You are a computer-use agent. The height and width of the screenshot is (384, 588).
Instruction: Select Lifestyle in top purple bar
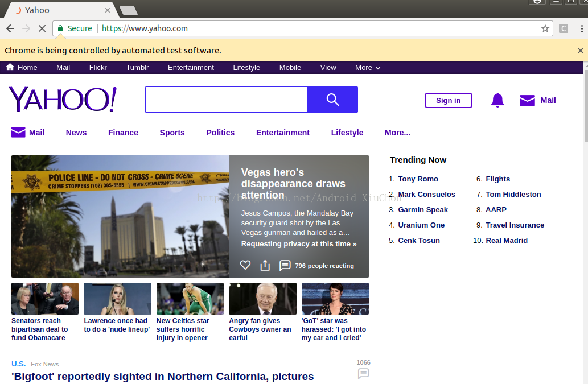pyautogui.click(x=246, y=68)
